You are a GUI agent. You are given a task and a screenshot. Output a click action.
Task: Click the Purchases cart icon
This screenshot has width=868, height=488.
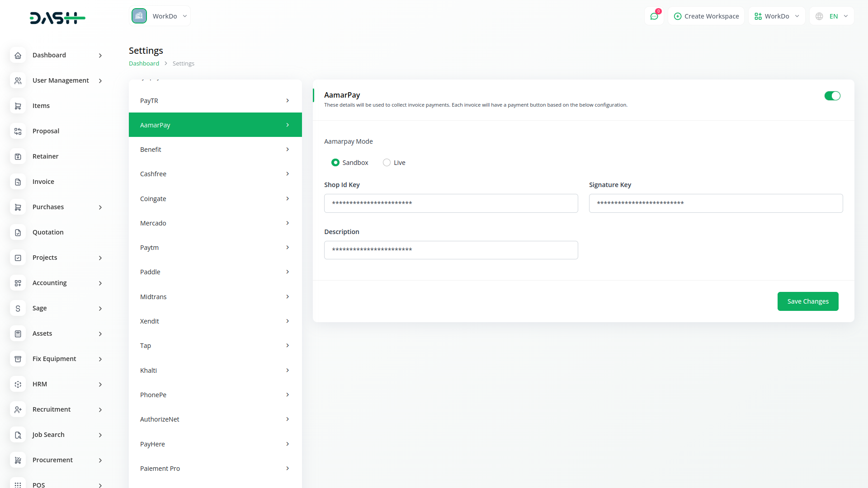(18, 207)
